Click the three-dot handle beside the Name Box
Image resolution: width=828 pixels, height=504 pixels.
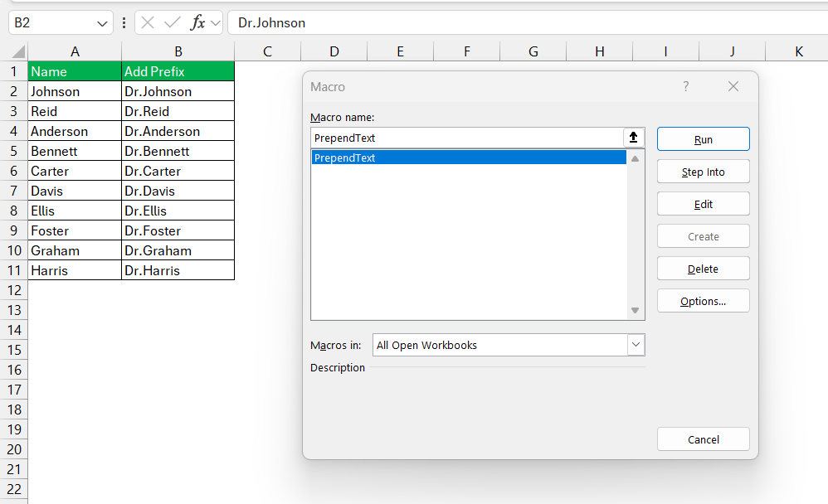click(124, 22)
